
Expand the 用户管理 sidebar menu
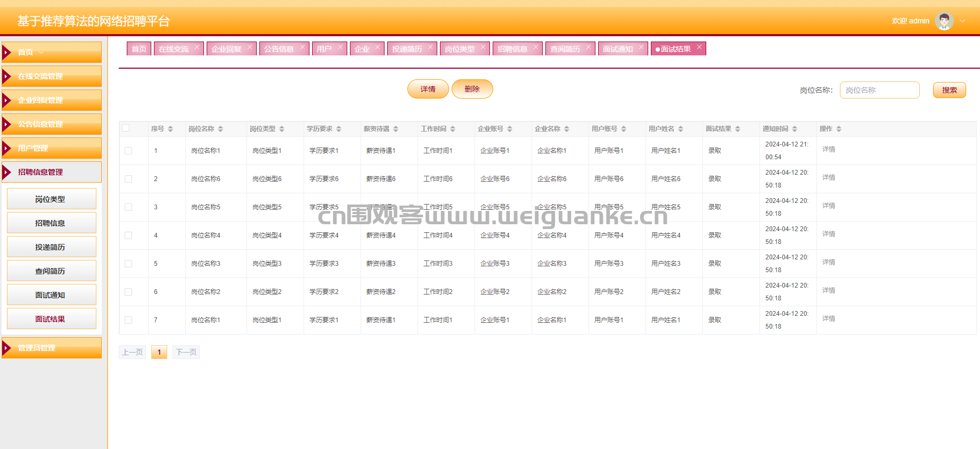[x=52, y=148]
